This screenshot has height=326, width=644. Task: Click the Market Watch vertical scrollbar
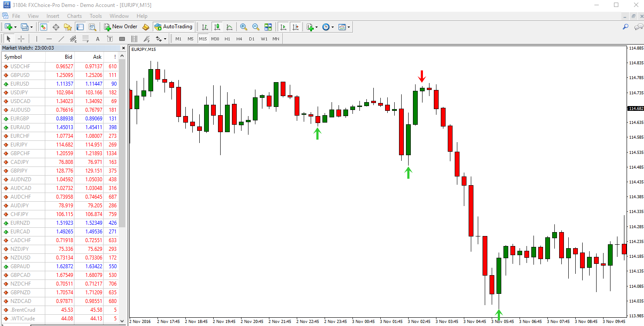[x=122, y=143]
